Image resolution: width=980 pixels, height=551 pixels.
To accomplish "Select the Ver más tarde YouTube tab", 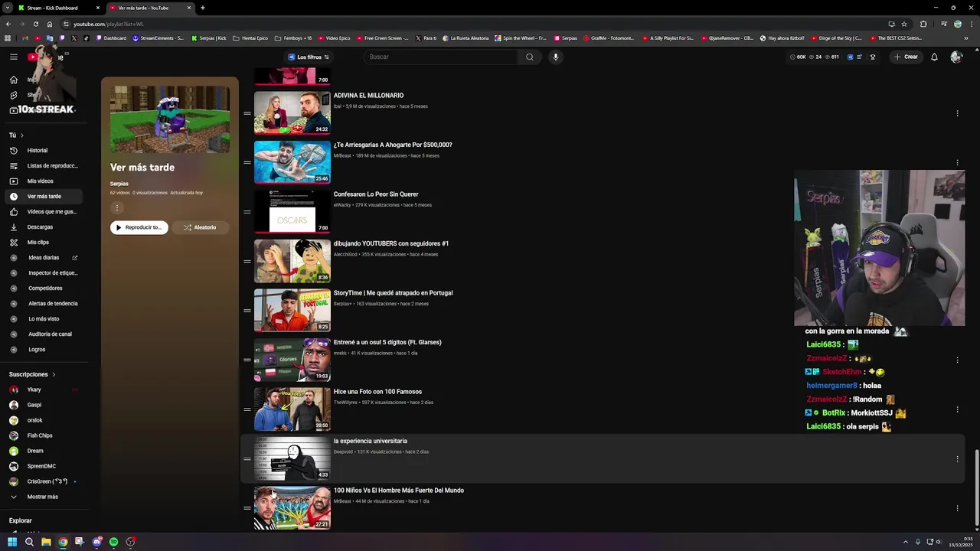I will click(149, 8).
